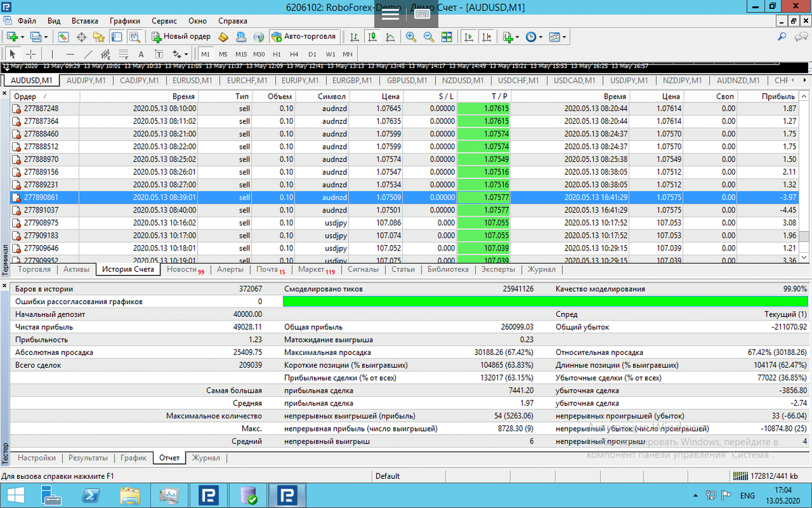812x508 pixels.
Task: Toggle chart auto scroll
Action: coord(468,37)
